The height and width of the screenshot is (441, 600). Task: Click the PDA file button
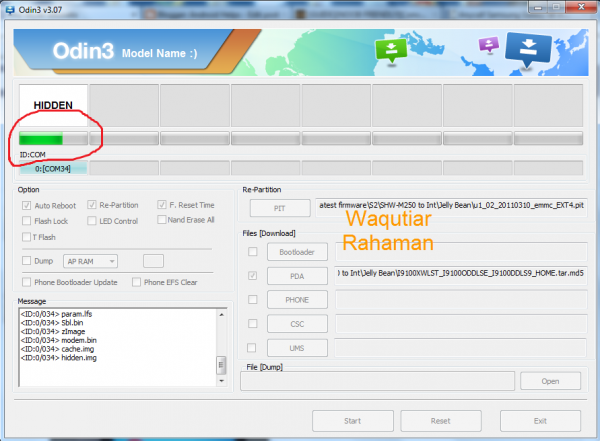297,276
